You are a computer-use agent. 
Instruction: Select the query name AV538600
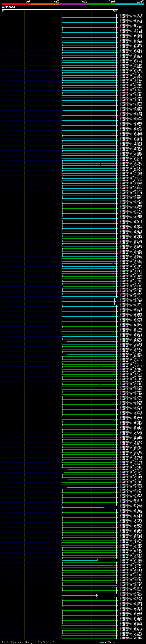click(x=8, y=8)
